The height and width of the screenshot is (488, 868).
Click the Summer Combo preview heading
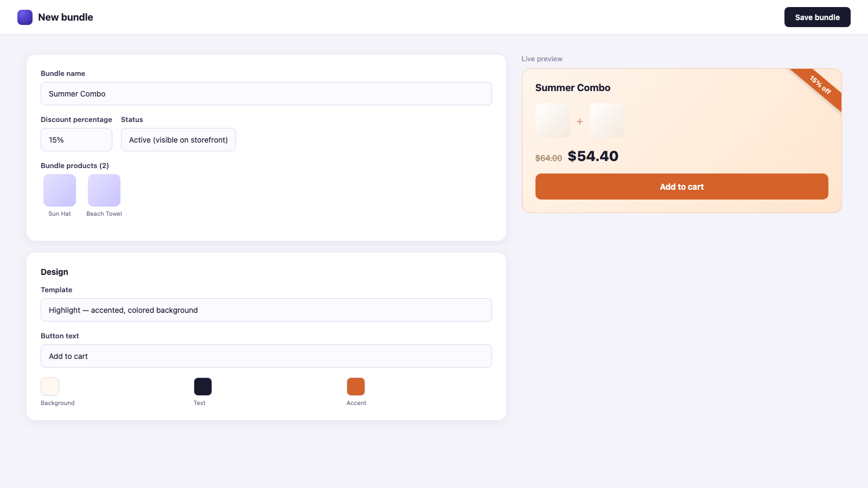point(573,88)
